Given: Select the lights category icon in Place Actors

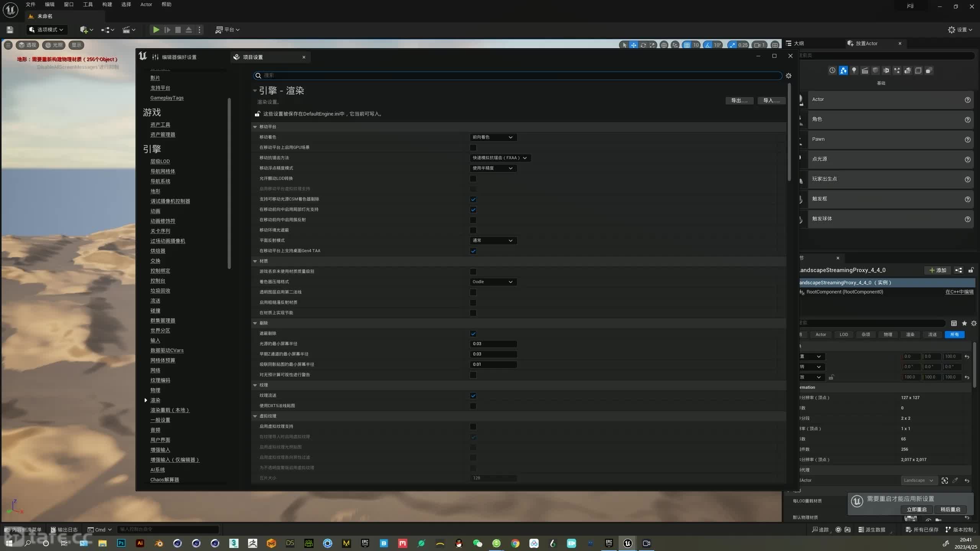Looking at the screenshot, I should click(854, 70).
